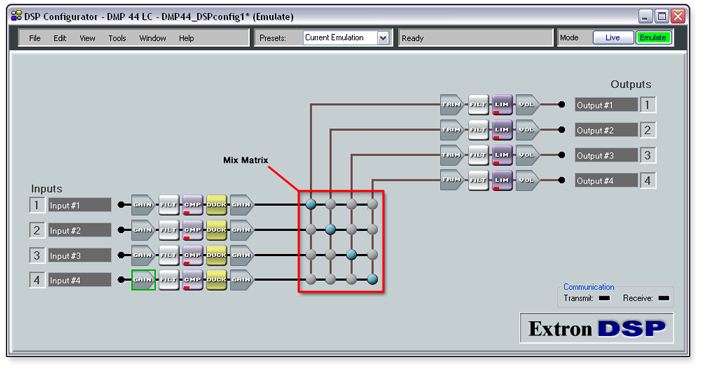Select the Input #3 name field
This screenshot has height=370, width=706.
coord(80,255)
